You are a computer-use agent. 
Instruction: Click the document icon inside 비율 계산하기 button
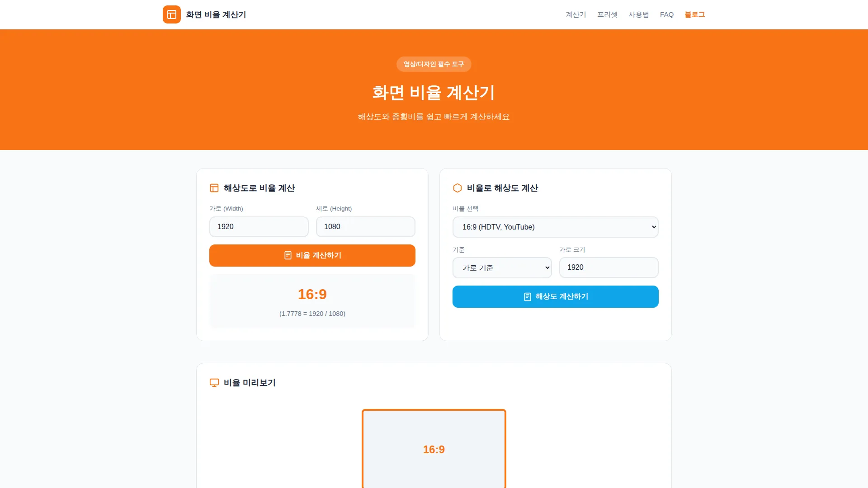click(288, 255)
